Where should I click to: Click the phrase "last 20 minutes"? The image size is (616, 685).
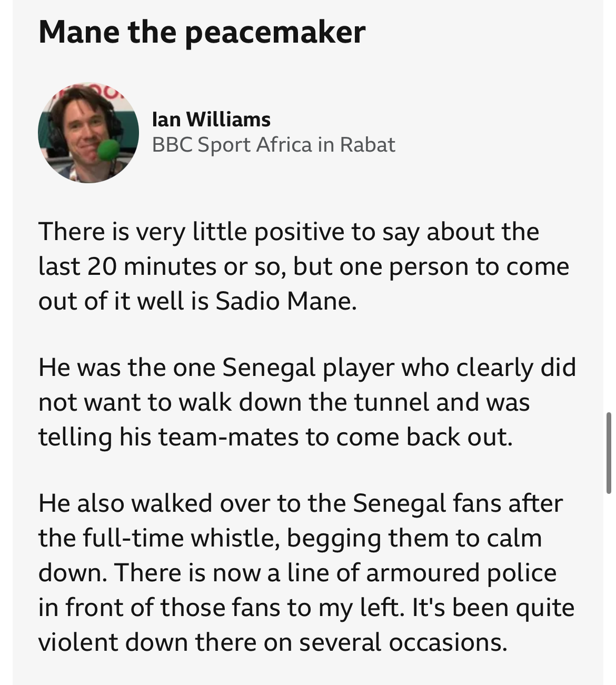tap(127, 266)
